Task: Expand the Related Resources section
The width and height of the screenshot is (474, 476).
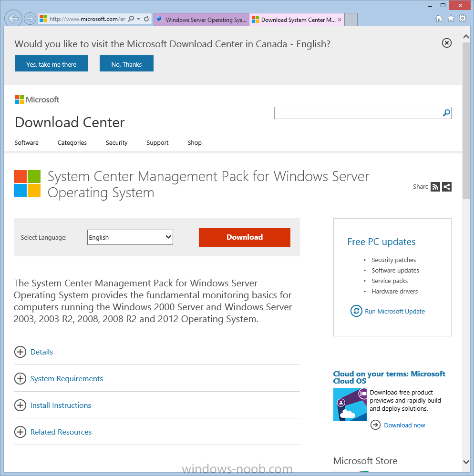Action: pos(53,432)
